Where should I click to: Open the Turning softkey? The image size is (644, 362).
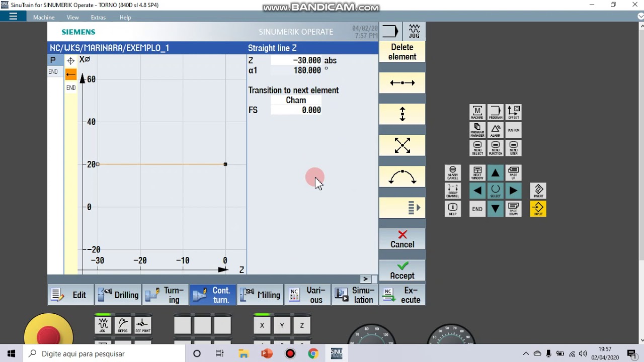click(165, 295)
